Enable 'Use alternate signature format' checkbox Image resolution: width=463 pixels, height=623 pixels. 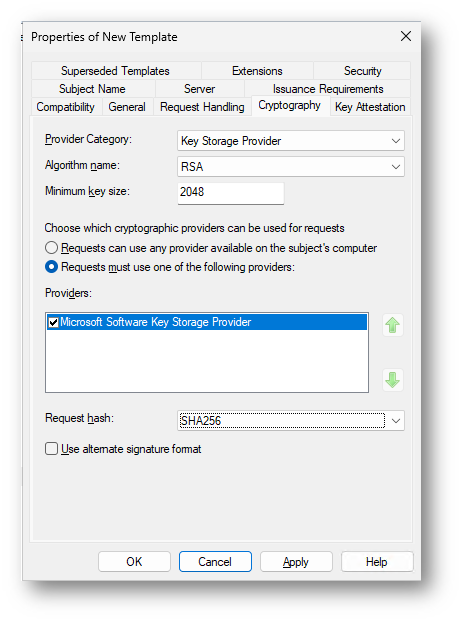[x=51, y=449]
